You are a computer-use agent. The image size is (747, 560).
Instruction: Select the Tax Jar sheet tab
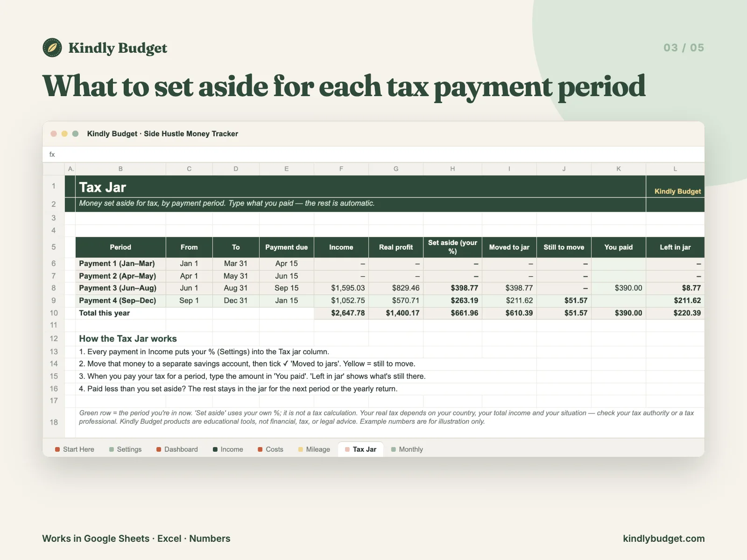pos(360,449)
